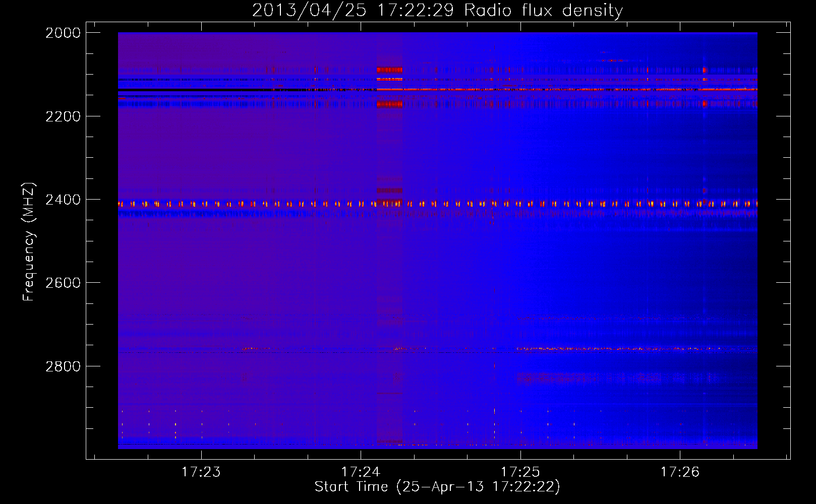The width and height of the screenshot is (816, 504).
Task: Click the 2400 frequency tick label
Action: coord(63,200)
